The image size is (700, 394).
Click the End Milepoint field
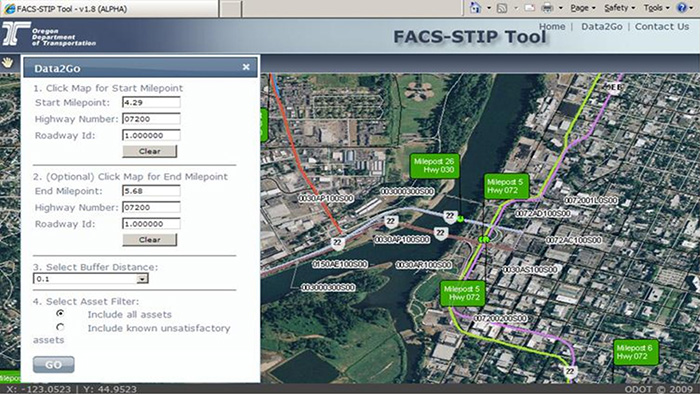[x=151, y=191]
